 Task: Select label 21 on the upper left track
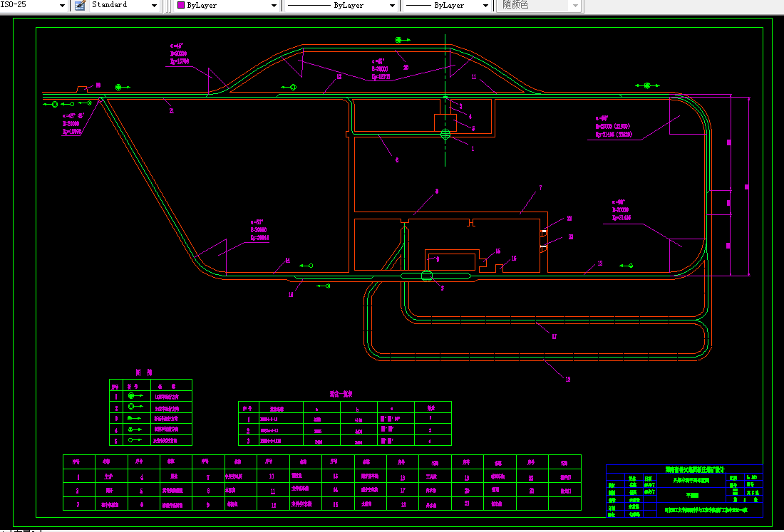pos(171,110)
